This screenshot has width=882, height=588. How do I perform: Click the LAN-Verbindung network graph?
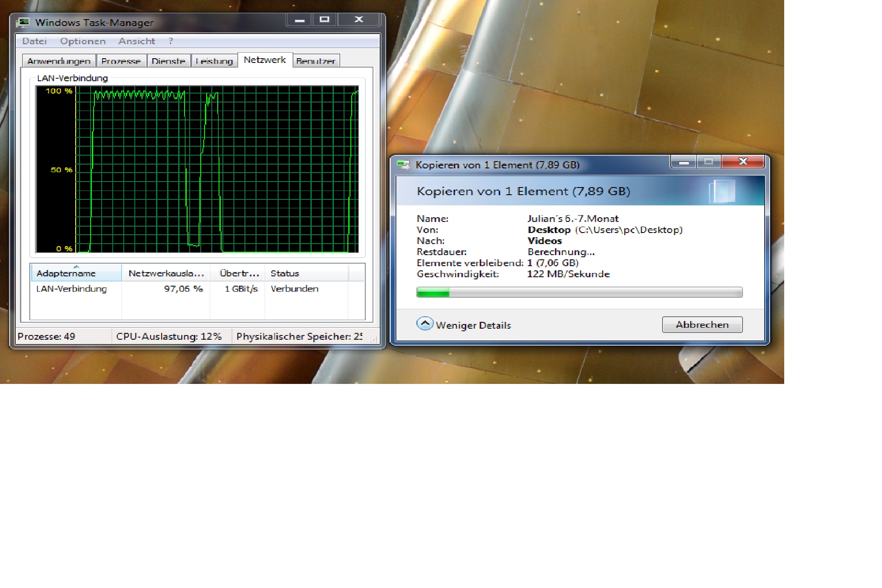coord(197,169)
